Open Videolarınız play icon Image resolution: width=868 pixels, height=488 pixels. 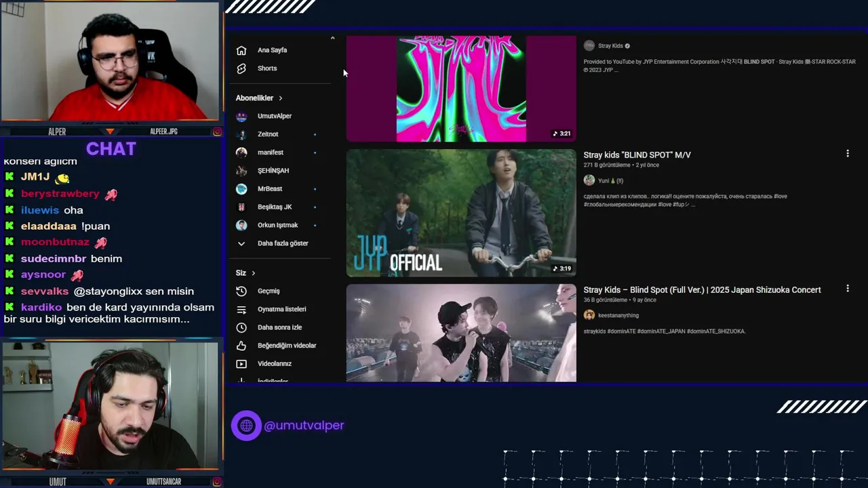pos(241,364)
